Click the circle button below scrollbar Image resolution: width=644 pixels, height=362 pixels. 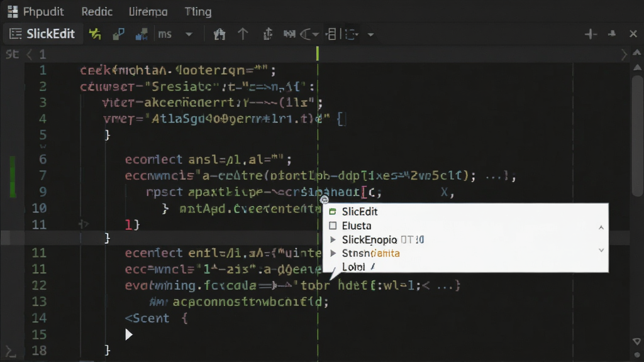pyautogui.click(x=637, y=355)
